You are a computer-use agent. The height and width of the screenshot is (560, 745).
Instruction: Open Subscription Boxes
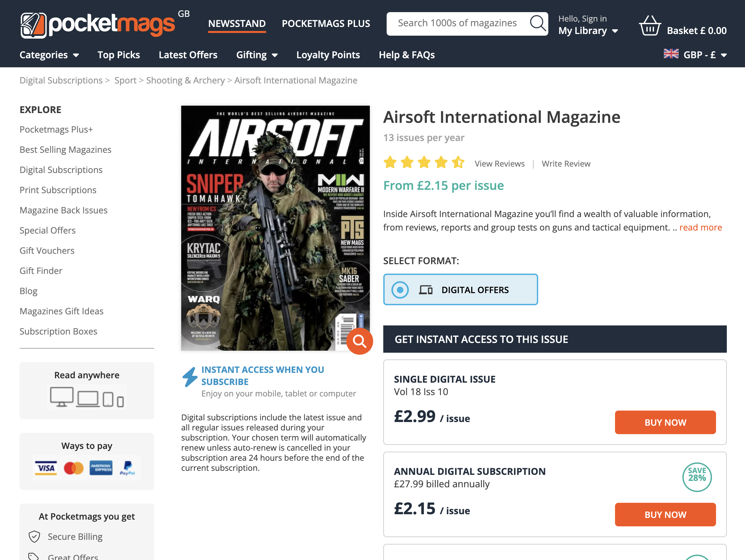[58, 331]
